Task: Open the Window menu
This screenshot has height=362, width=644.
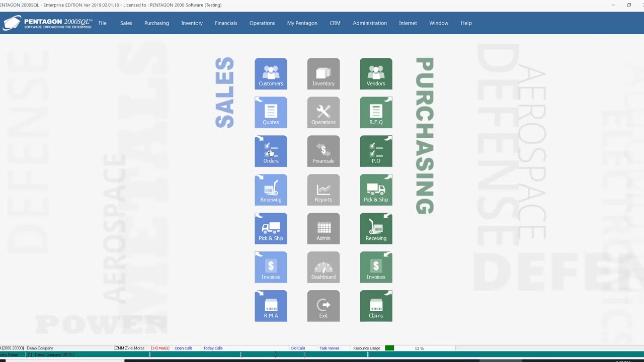Action: tap(439, 23)
